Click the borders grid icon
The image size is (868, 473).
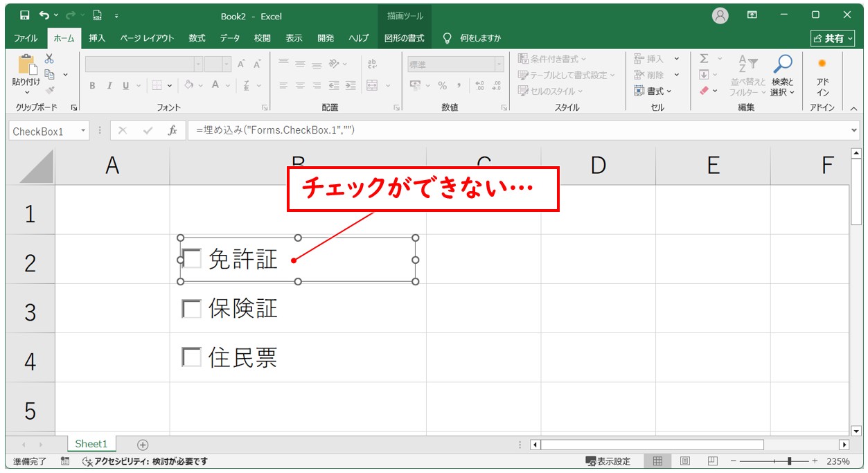point(157,85)
